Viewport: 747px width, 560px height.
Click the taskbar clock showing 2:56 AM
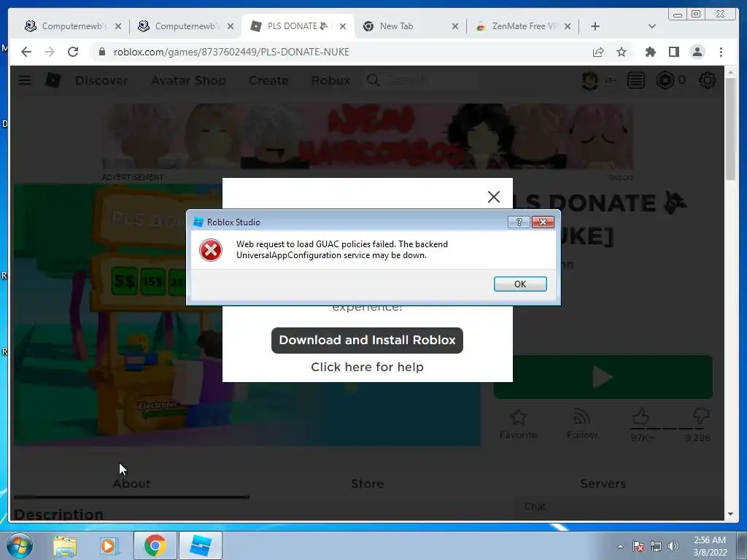pyautogui.click(x=710, y=546)
